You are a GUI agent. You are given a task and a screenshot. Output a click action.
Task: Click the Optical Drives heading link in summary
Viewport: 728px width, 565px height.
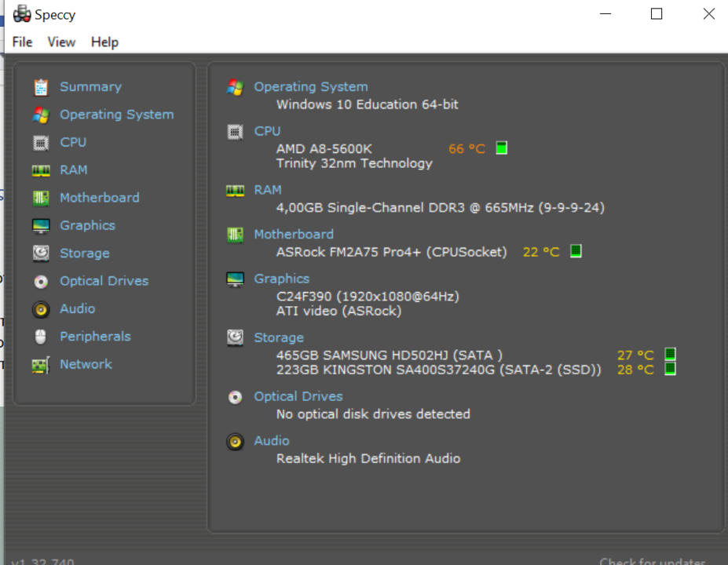pos(298,396)
